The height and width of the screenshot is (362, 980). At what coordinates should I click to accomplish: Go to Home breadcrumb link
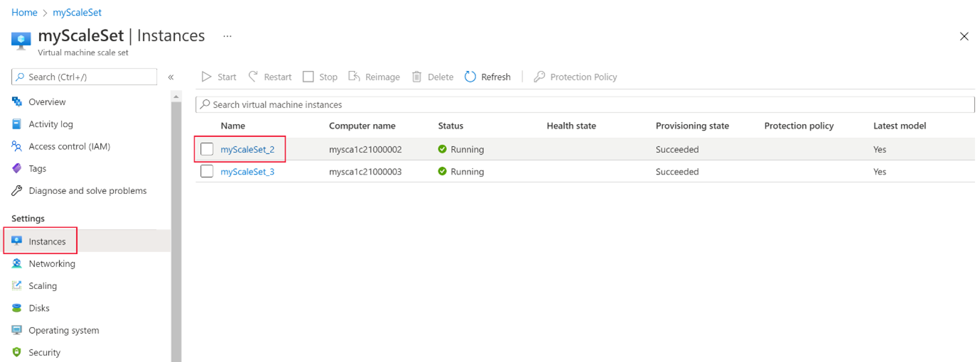[24, 13]
